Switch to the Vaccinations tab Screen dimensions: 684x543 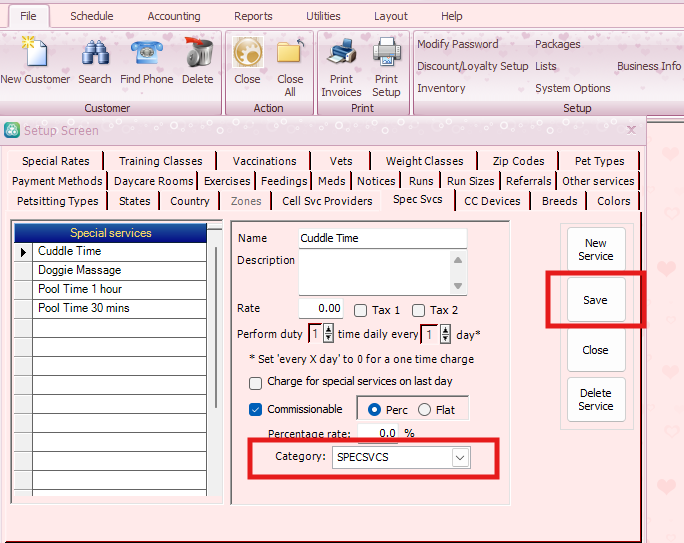(x=264, y=161)
